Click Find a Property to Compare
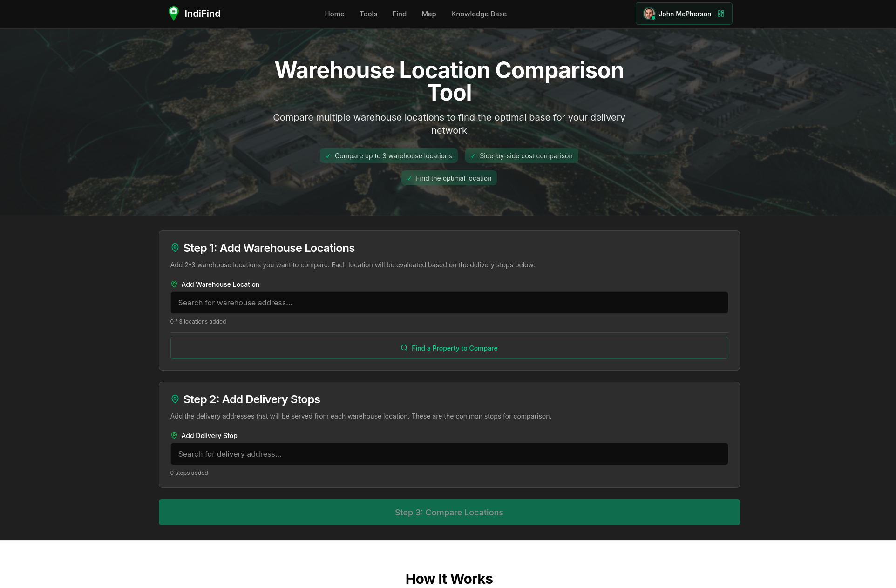 tap(449, 348)
